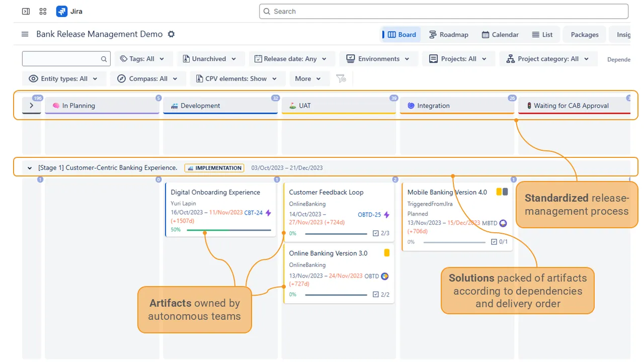This screenshot has height=362, width=644.
Task: Switch to the Calendar view tab
Action: pyautogui.click(x=500, y=35)
